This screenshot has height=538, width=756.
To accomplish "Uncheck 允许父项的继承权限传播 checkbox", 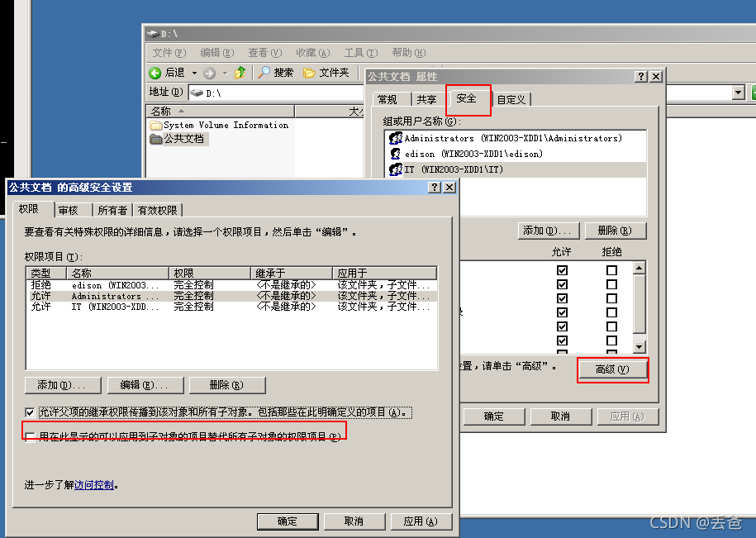I will (31, 412).
